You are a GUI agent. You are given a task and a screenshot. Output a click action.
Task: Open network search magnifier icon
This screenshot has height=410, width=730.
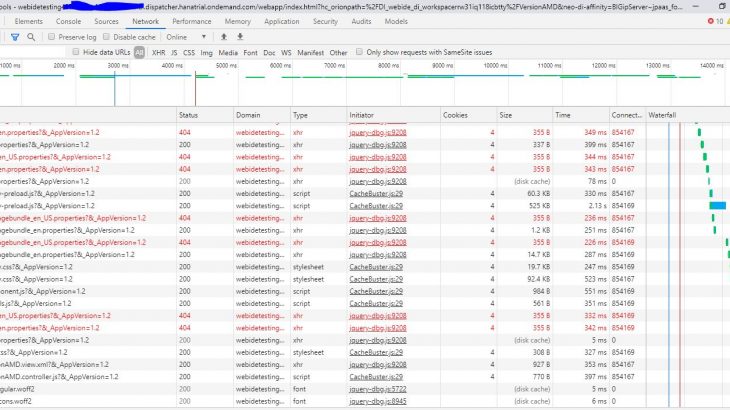click(x=31, y=37)
